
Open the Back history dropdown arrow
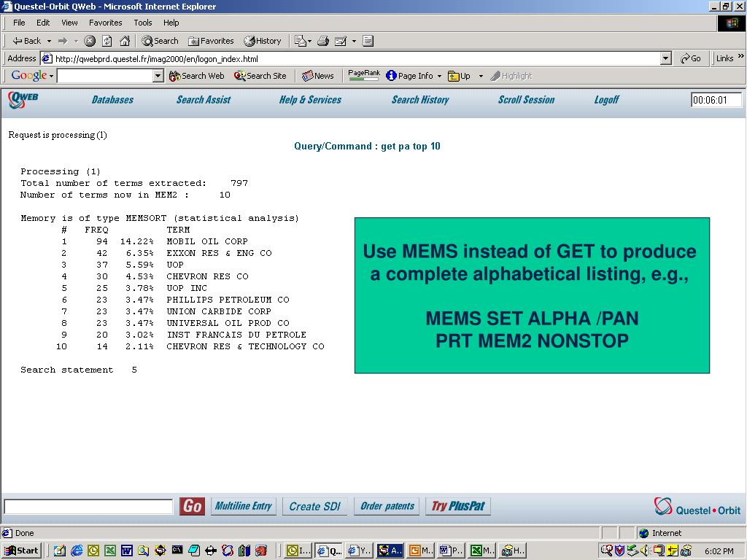[x=49, y=41]
